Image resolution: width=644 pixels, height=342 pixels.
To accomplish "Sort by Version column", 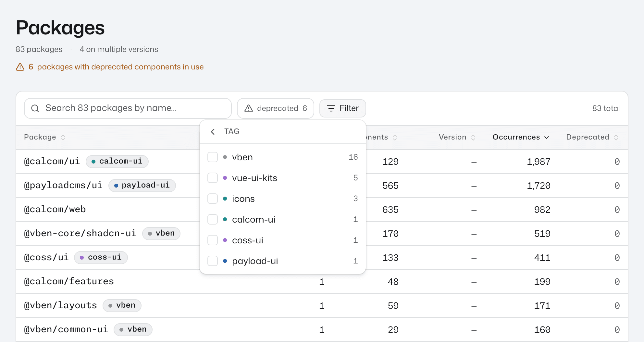I will 457,137.
